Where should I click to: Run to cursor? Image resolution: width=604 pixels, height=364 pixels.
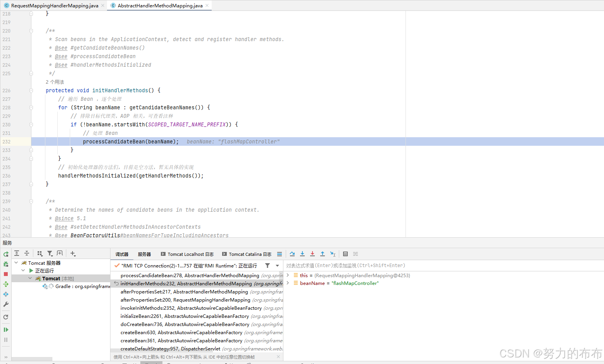click(333, 254)
